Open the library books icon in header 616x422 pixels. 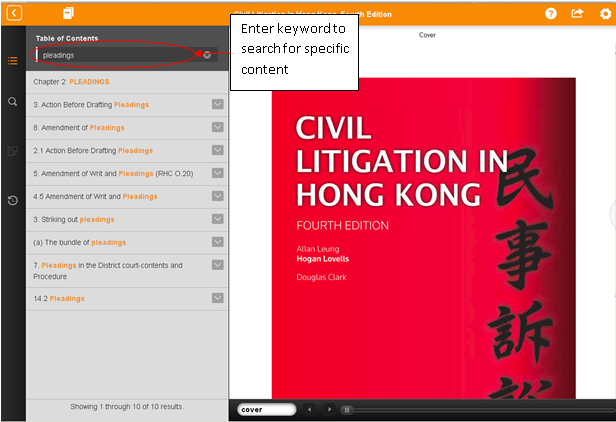coord(68,13)
